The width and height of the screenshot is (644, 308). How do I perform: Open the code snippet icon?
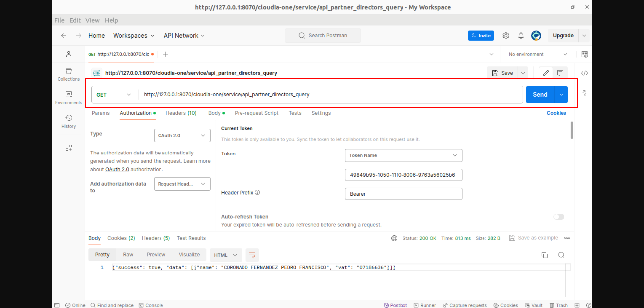[x=585, y=73]
